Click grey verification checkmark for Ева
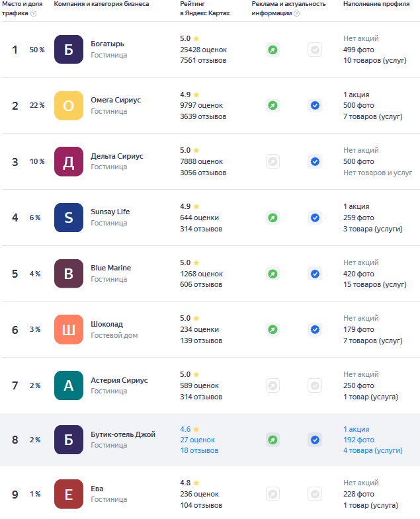 [315, 494]
